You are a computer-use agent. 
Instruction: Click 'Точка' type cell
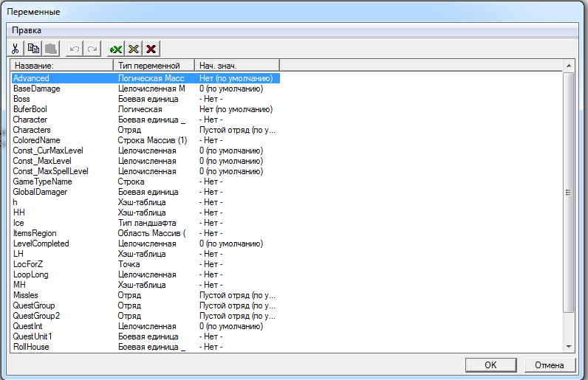point(129,264)
